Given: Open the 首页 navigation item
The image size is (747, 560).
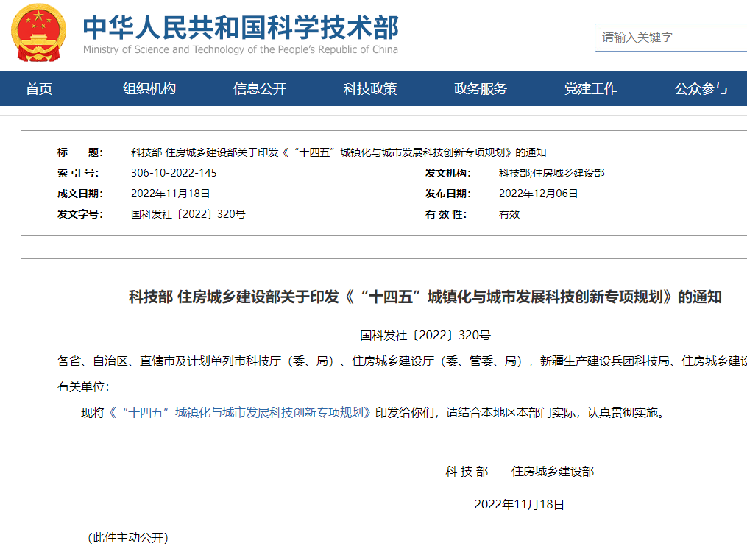Looking at the screenshot, I should coord(39,88).
